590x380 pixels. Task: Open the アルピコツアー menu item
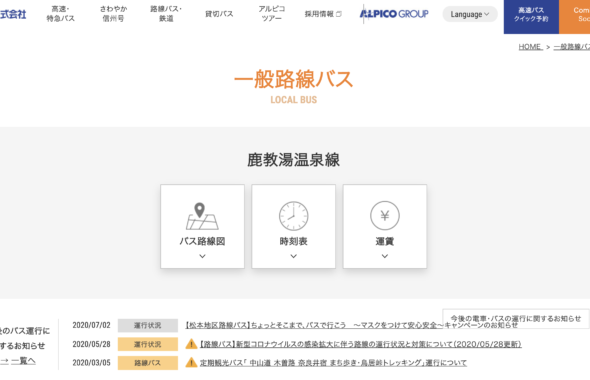272,14
